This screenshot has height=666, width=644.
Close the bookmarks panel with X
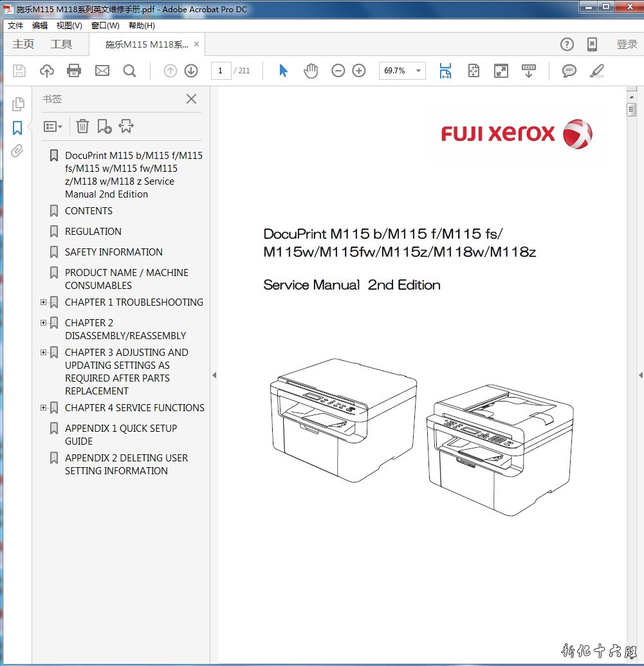point(191,99)
